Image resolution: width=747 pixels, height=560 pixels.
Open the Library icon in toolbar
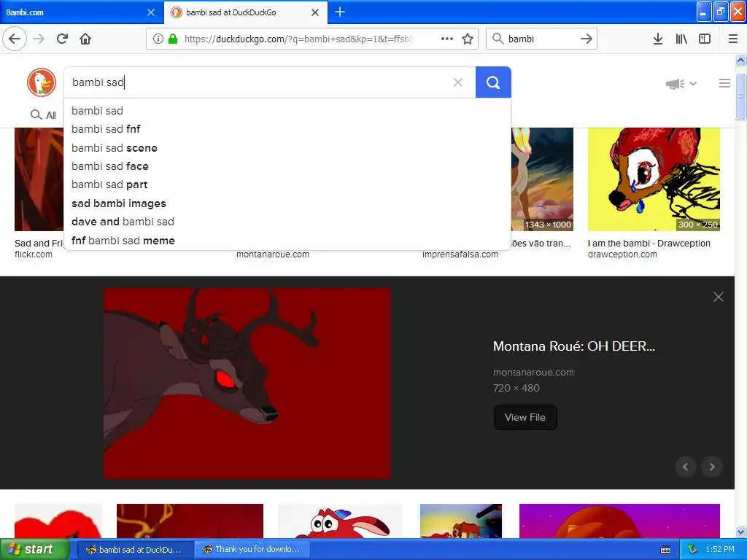tap(681, 39)
